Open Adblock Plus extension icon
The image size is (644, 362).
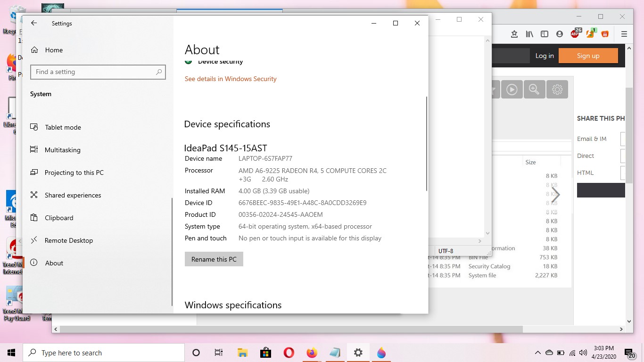pos(576,33)
